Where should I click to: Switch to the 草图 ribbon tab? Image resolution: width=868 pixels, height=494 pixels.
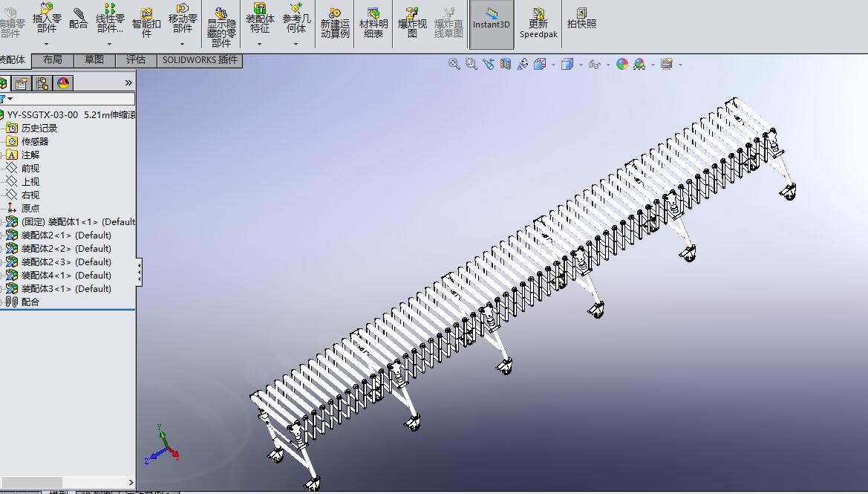click(94, 60)
